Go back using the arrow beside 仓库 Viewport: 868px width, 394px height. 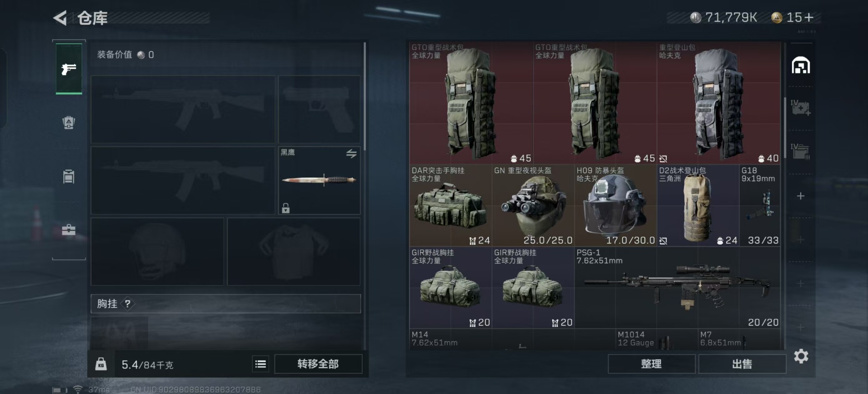[x=60, y=18]
